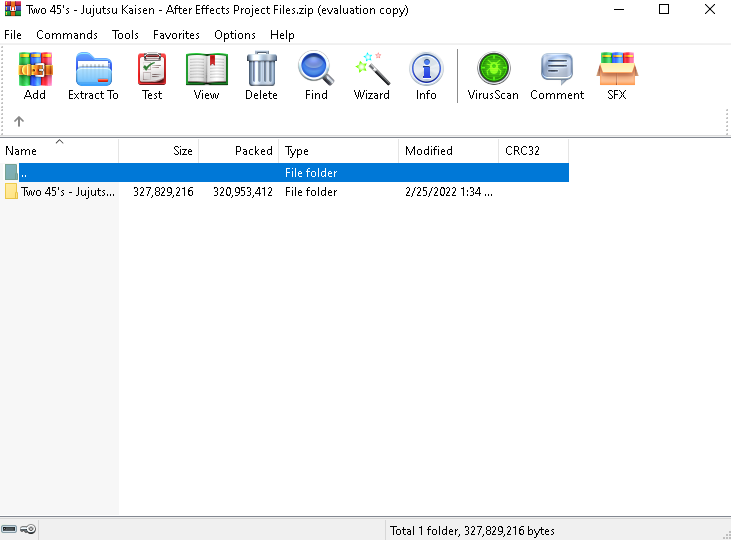Maximize the WinRAR window
The width and height of the screenshot is (731, 540).
coord(664,9)
